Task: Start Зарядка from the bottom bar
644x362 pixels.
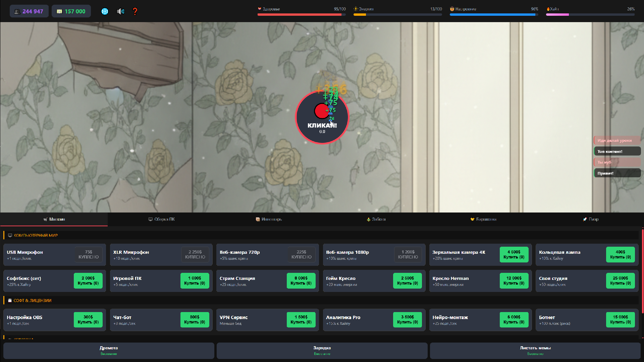Action: [x=322, y=351]
